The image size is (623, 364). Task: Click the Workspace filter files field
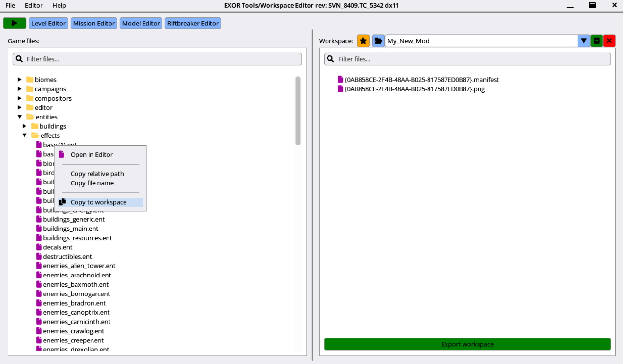point(467,59)
